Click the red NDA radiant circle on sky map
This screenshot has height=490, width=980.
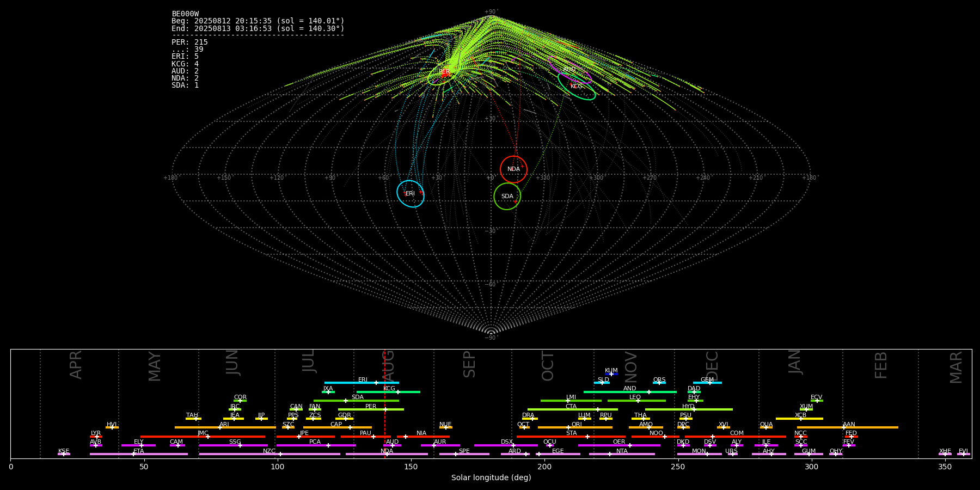coord(513,169)
